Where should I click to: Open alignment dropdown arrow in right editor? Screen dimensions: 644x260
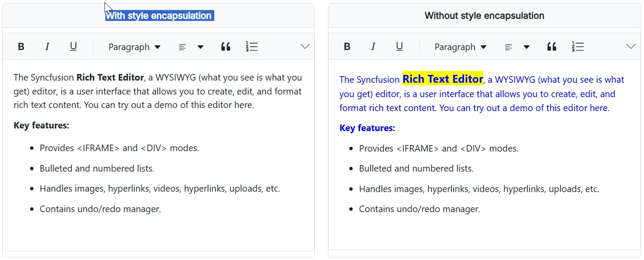pos(526,47)
